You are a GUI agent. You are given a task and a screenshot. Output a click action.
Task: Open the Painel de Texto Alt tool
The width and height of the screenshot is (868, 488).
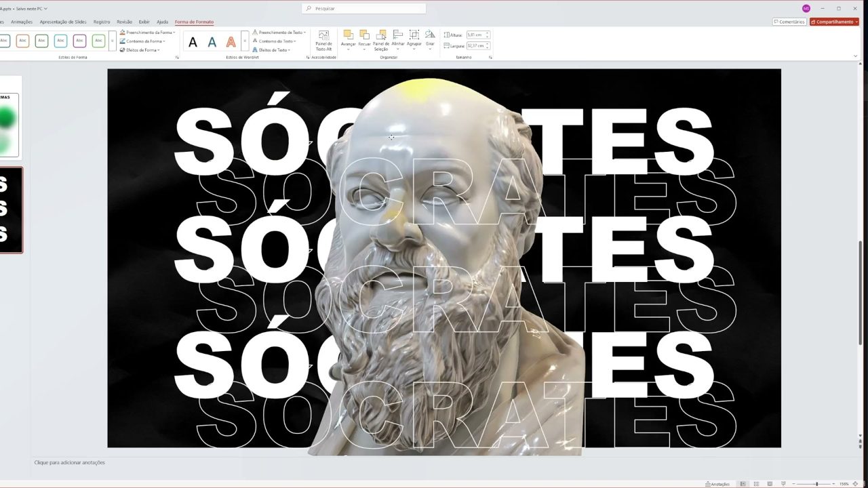pos(323,41)
